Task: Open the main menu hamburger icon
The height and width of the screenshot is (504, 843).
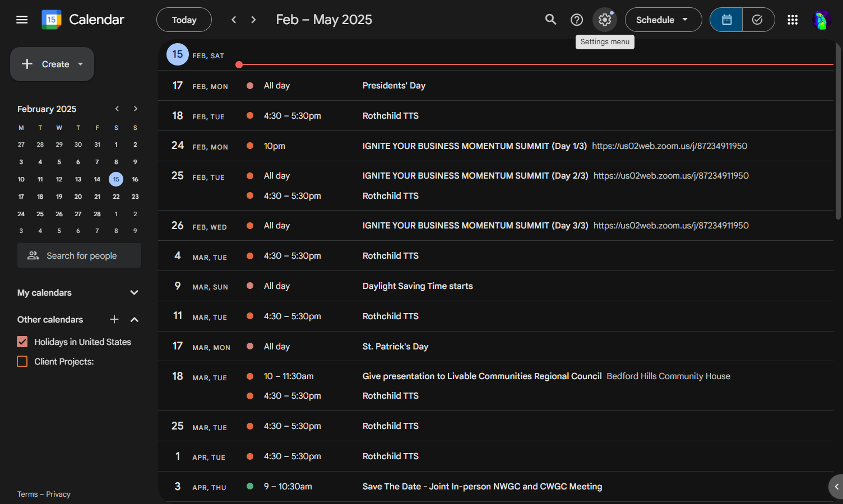Action: pyautogui.click(x=22, y=20)
